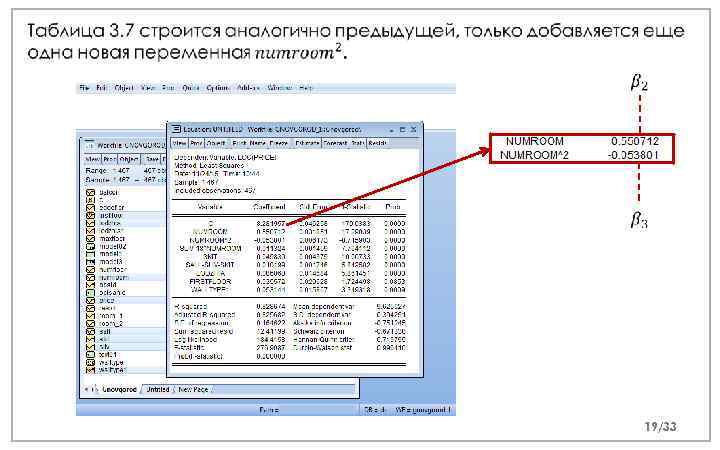The width and height of the screenshot is (720, 450).
Task: Open the Quick menu
Action: [x=190, y=88]
